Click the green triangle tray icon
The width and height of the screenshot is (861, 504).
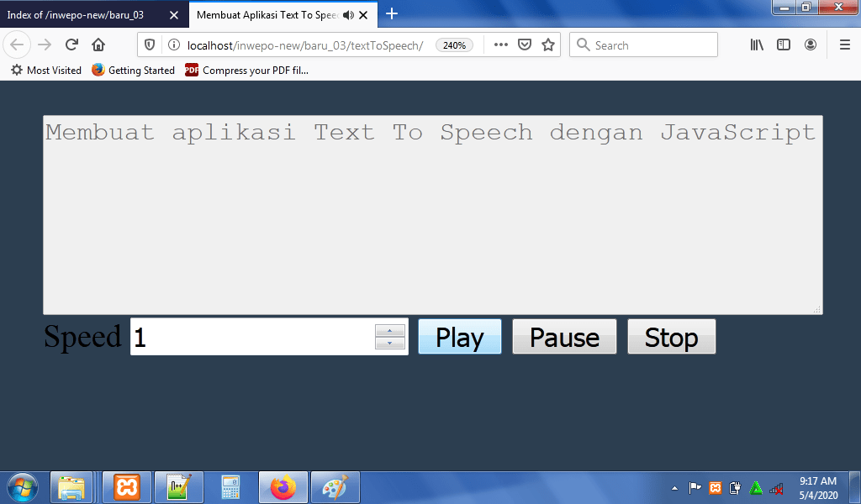tap(756, 487)
